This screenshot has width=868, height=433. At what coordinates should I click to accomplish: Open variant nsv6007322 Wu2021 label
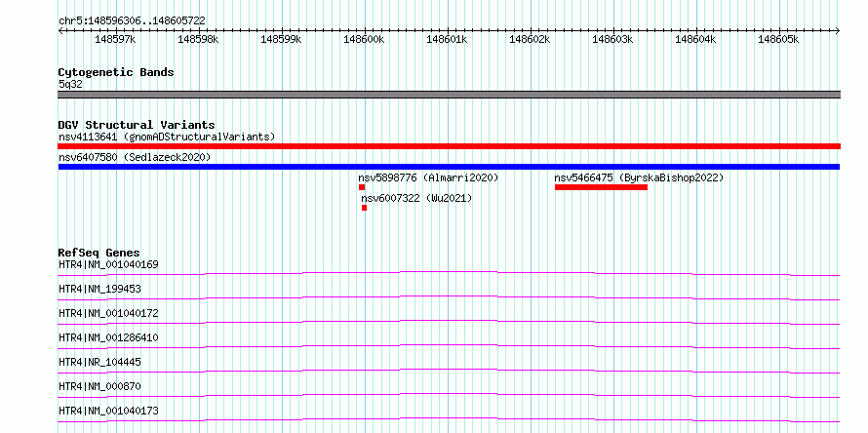[416, 198]
